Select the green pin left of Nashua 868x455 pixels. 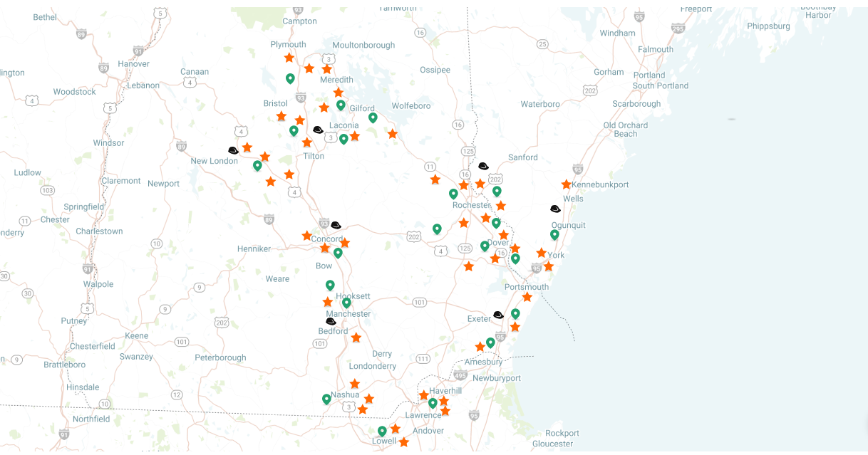pos(326,399)
